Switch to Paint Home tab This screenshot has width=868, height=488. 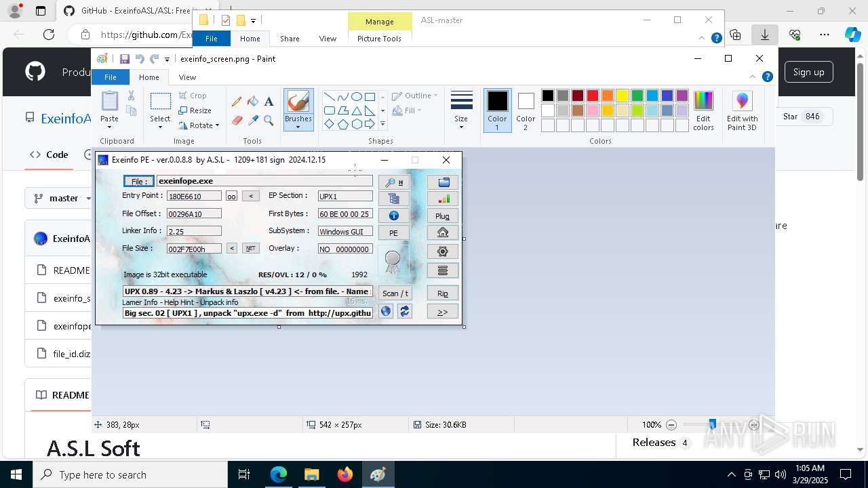coord(149,77)
